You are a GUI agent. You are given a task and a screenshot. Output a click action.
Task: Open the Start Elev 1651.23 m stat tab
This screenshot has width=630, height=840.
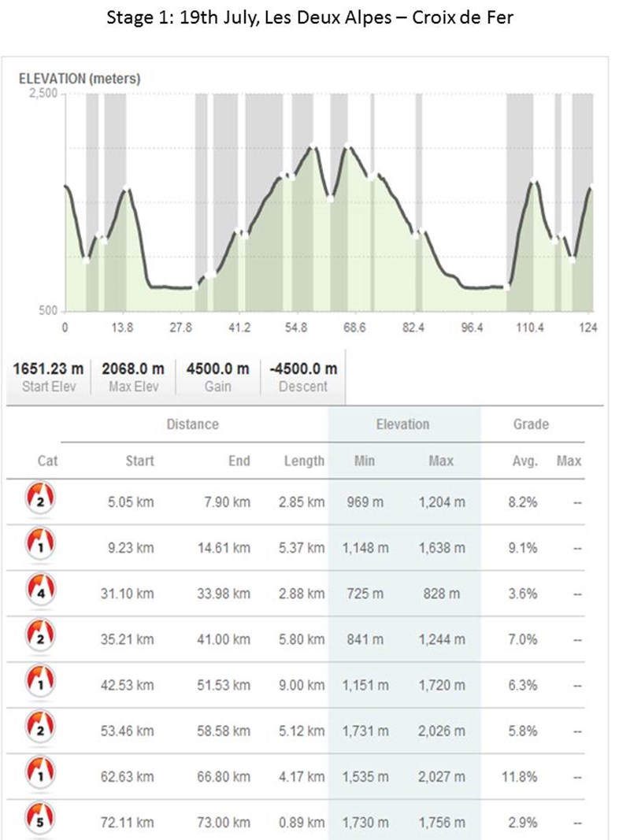[48, 377]
